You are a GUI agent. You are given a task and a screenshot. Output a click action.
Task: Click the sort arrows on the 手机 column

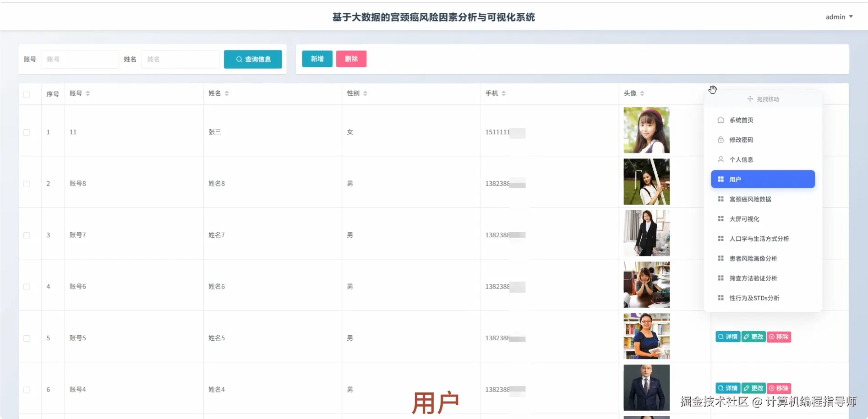(503, 93)
